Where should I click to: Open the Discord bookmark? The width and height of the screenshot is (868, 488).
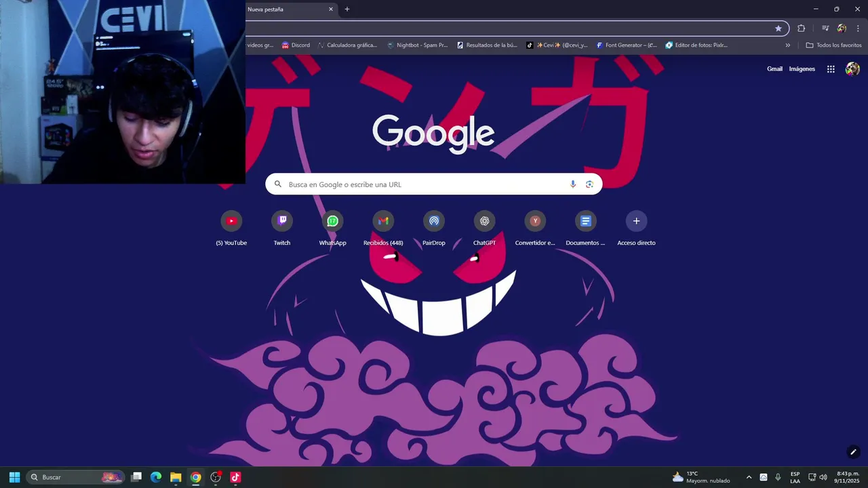pyautogui.click(x=296, y=45)
